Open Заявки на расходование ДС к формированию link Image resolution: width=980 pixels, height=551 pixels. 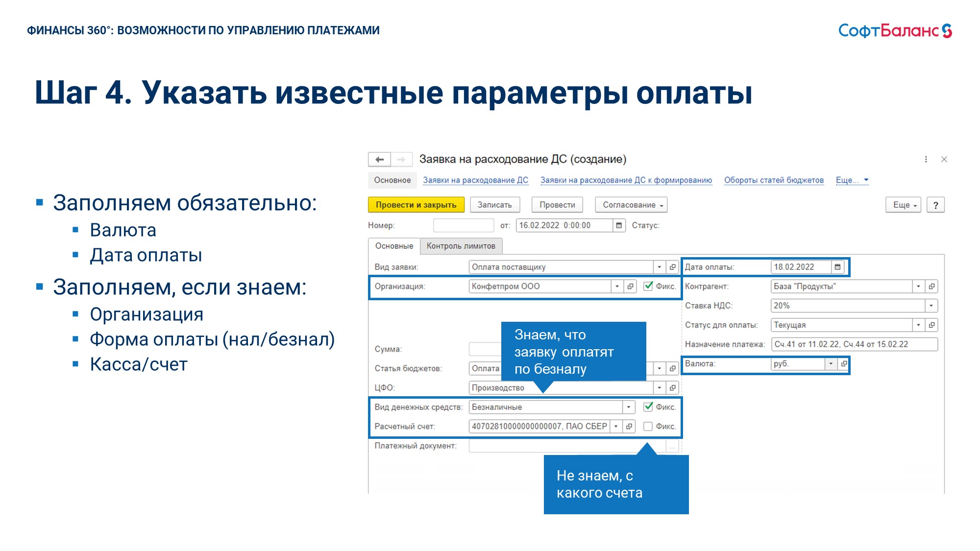626,180
